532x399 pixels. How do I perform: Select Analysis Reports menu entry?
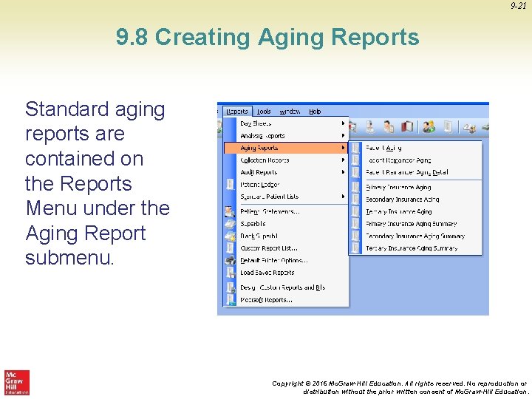[286, 136]
